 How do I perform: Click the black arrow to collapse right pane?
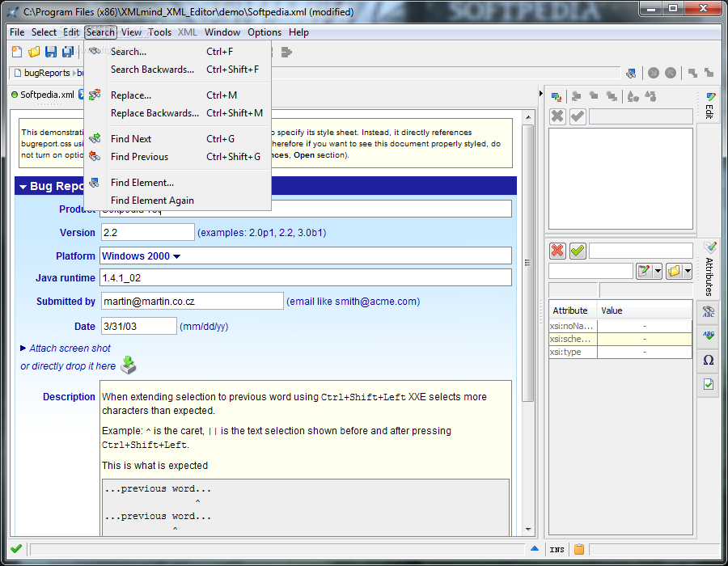coord(541,93)
